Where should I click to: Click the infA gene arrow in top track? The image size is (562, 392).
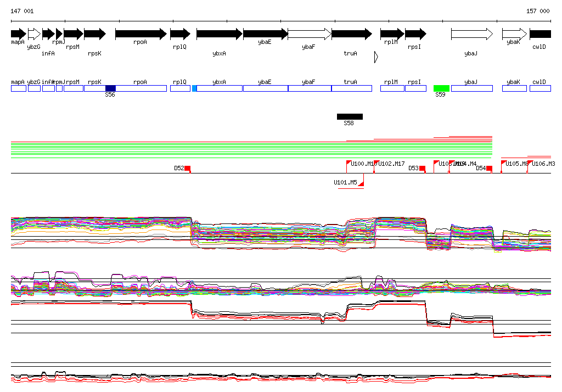point(48,34)
